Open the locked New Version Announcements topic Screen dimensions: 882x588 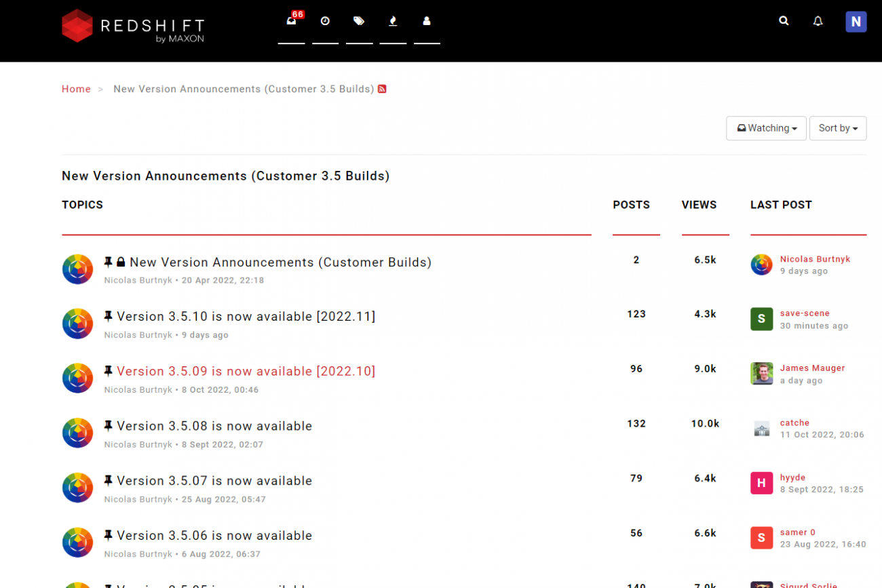[280, 262]
